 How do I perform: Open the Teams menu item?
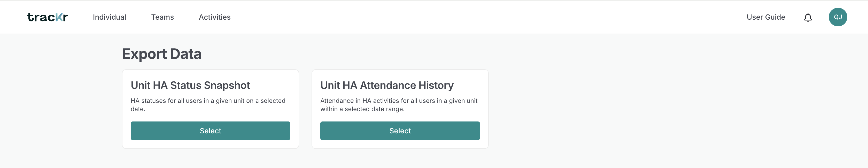click(162, 17)
